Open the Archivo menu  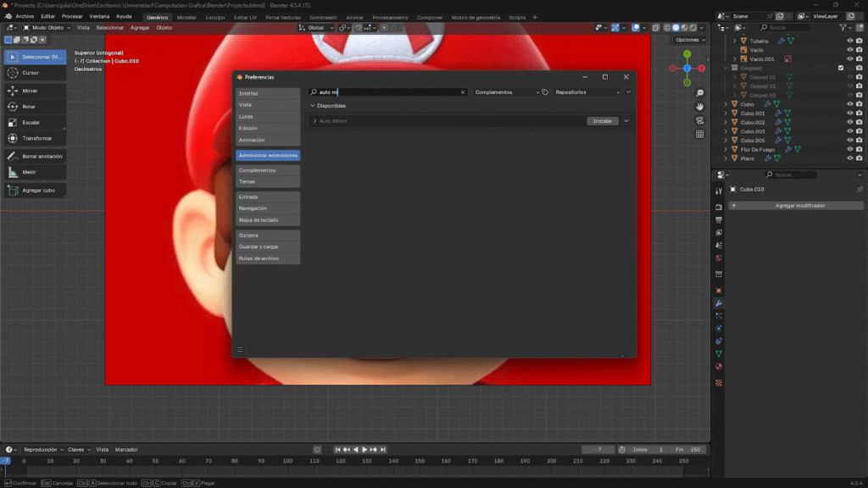(x=25, y=16)
